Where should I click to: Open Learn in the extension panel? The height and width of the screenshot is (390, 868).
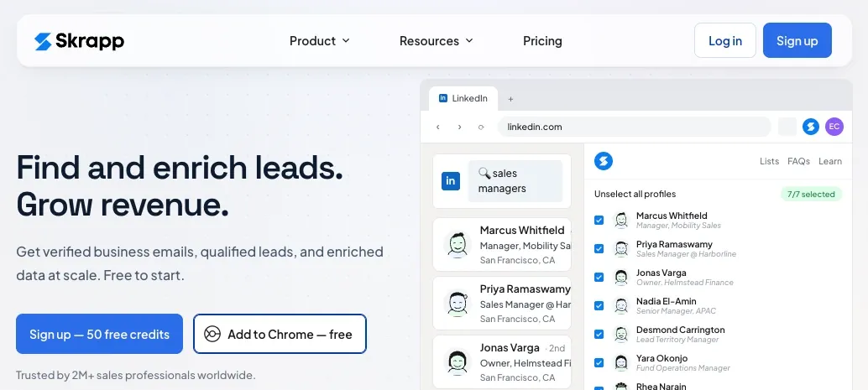click(830, 161)
